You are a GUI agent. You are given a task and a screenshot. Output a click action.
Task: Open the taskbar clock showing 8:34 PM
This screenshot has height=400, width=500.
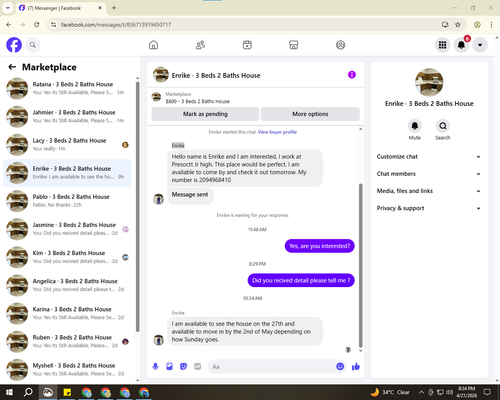tap(467, 392)
